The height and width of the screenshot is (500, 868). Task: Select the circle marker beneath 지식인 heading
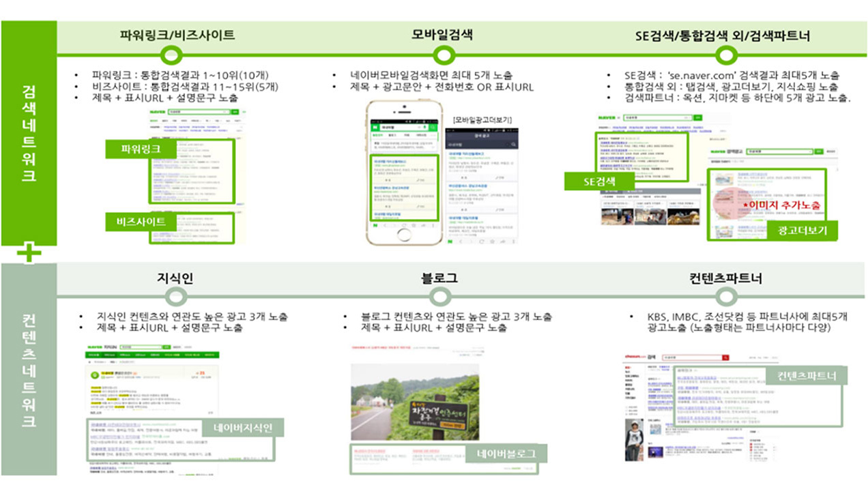176,297
